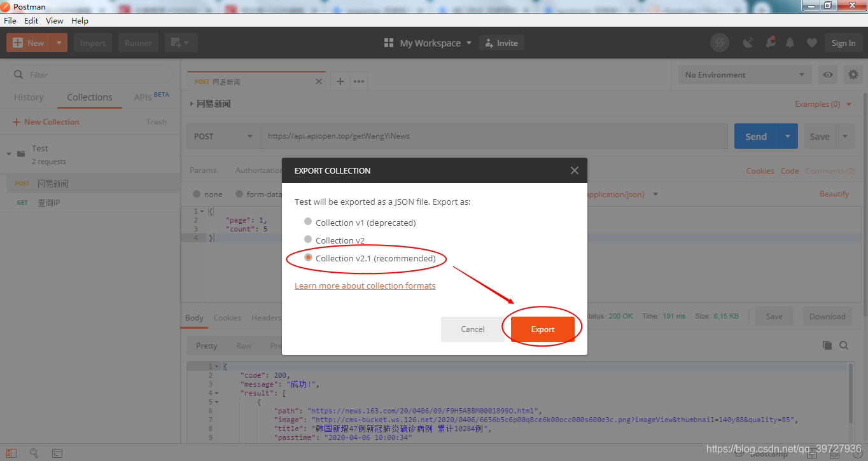Open the POST method dropdown

coord(223,136)
